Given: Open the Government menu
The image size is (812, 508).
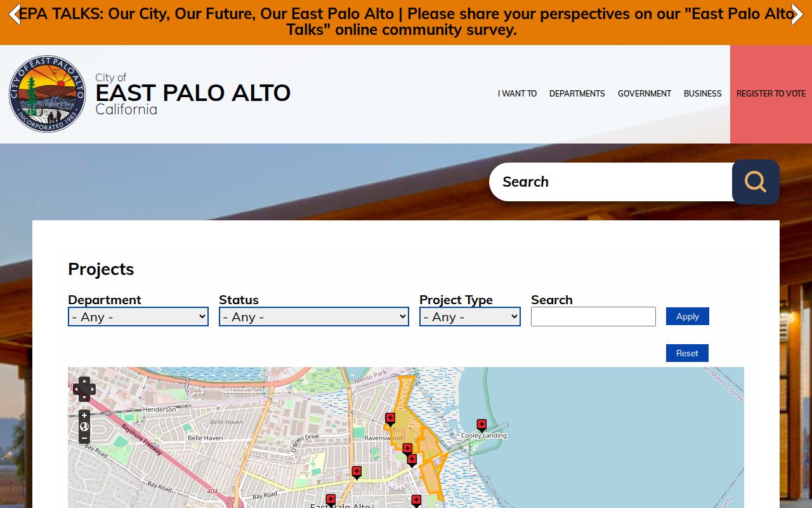Looking at the screenshot, I should click(645, 93).
